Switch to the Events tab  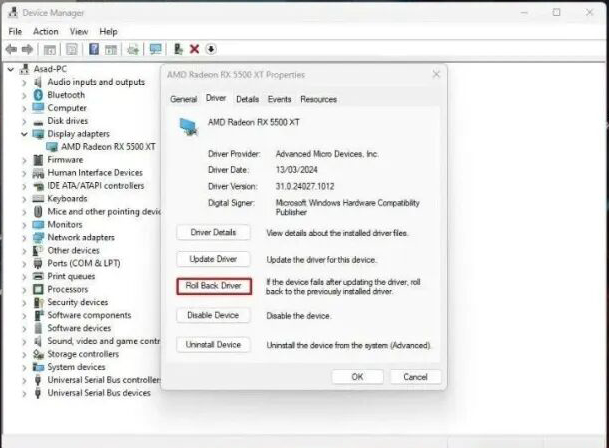279,99
